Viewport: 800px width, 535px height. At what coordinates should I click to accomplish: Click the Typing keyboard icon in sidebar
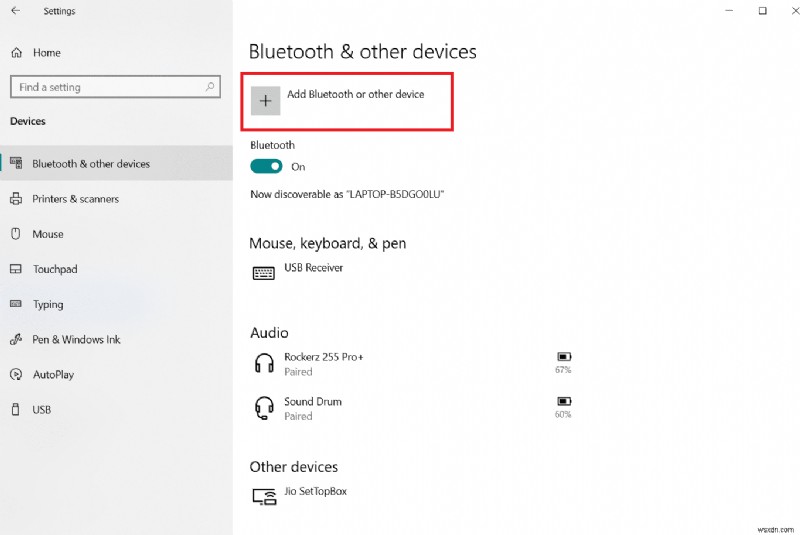tap(16, 303)
